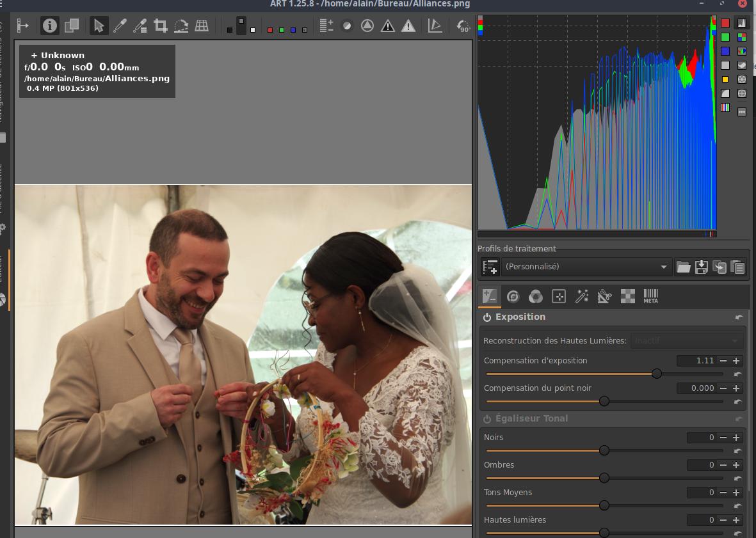Paste processing profile from clipboard
Viewport: 756px width, 538px height.
point(738,267)
